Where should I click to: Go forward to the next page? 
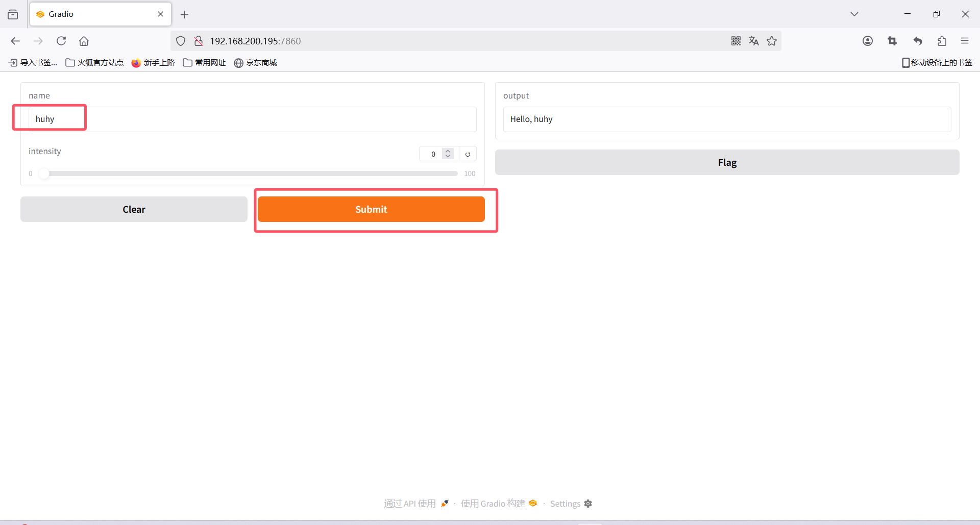point(38,41)
